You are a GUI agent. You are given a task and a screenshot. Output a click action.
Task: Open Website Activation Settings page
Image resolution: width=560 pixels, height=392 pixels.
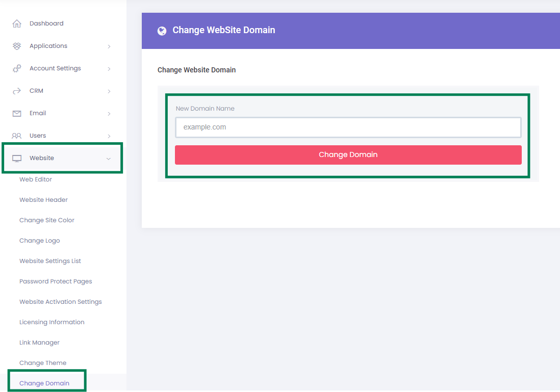coord(61,302)
